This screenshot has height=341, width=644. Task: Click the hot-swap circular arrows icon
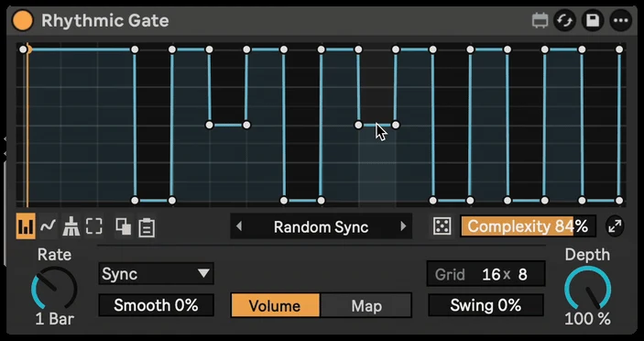pos(564,20)
